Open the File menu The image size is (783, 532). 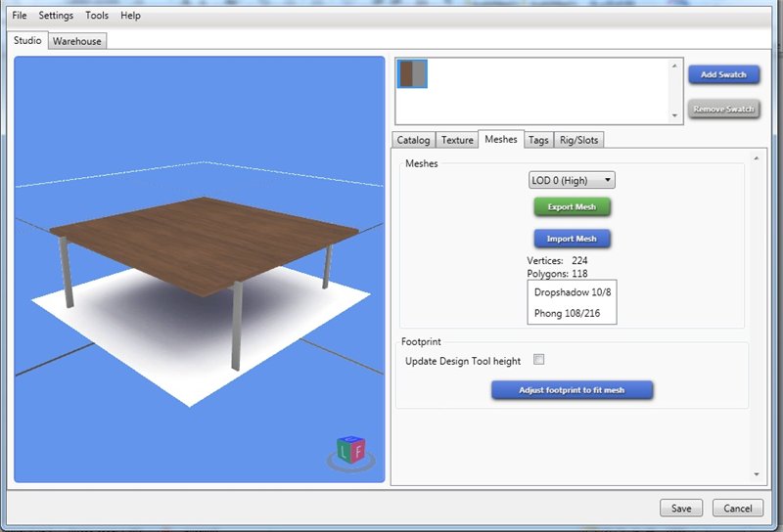pyautogui.click(x=20, y=16)
